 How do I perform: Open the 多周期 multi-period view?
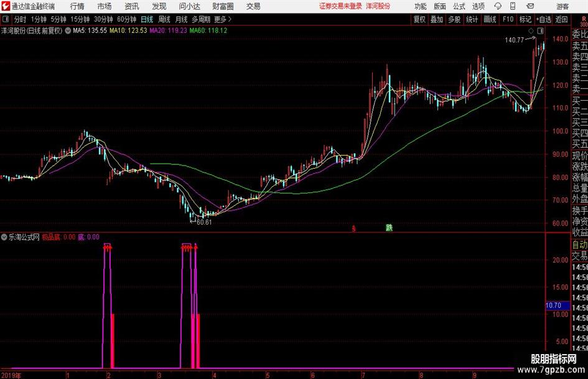201,19
